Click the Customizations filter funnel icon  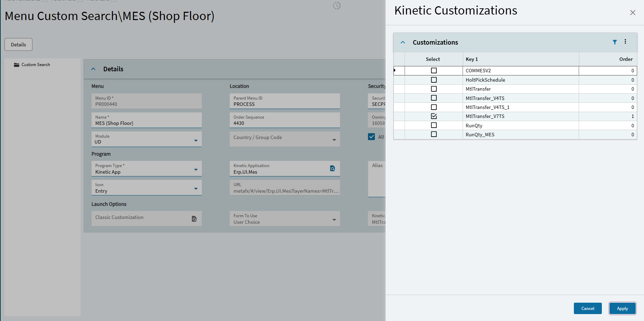point(615,42)
